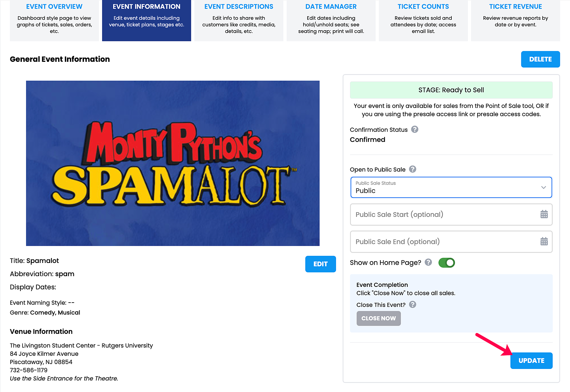Open the Ticket Revenue tab
The image size is (570, 392).
click(x=515, y=21)
